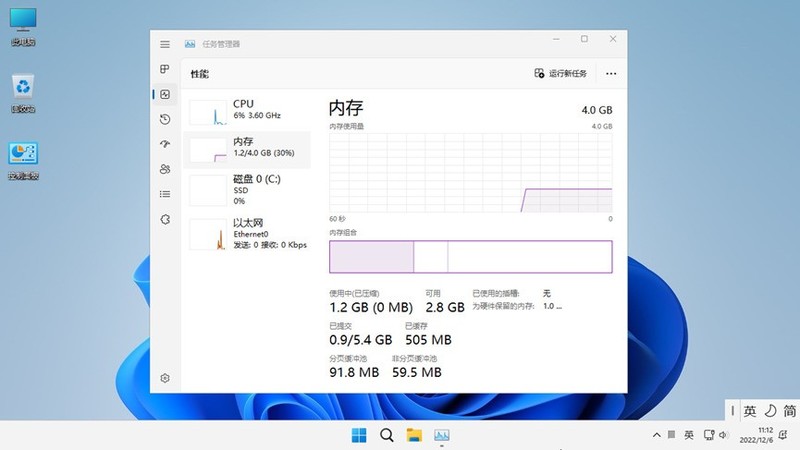800x450 pixels.
Task: Open the clock and date flyout
Action: coord(756,435)
